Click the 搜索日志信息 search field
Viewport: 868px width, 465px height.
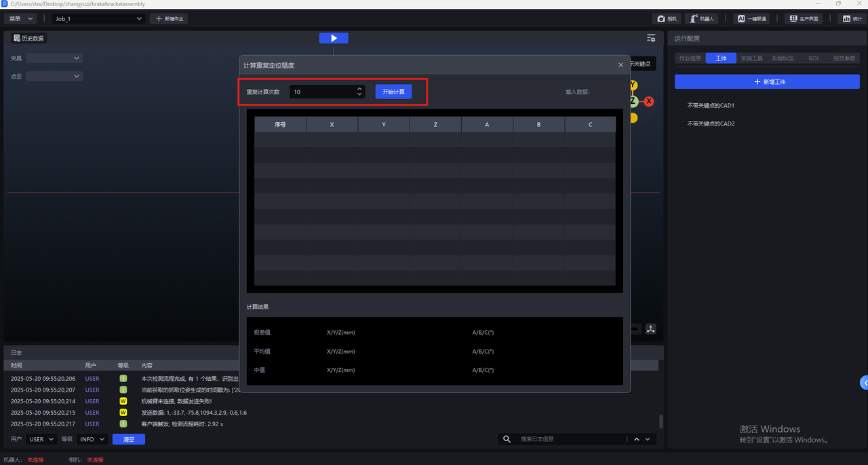(x=570, y=439)
